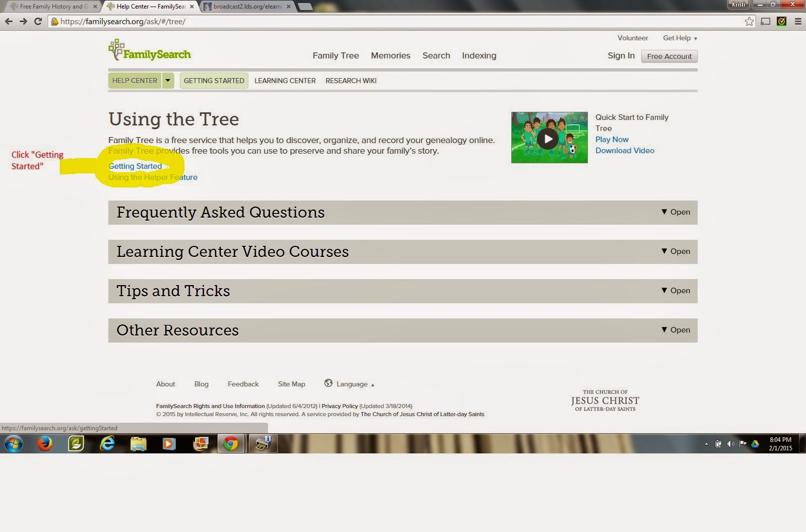Select the RESEARCH WIKI tab

pos(351,81)
